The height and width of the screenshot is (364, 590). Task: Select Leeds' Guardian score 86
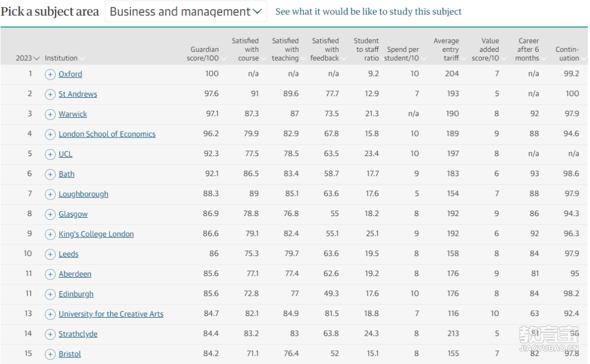[214, 253]
